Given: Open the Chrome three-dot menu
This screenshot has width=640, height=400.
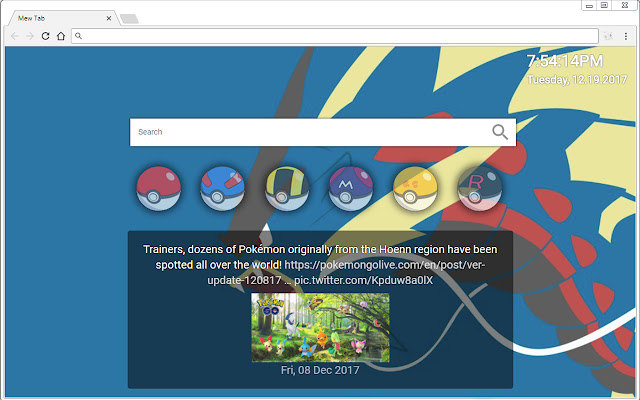Looking at the screenshot, I should tap(626, 36).
